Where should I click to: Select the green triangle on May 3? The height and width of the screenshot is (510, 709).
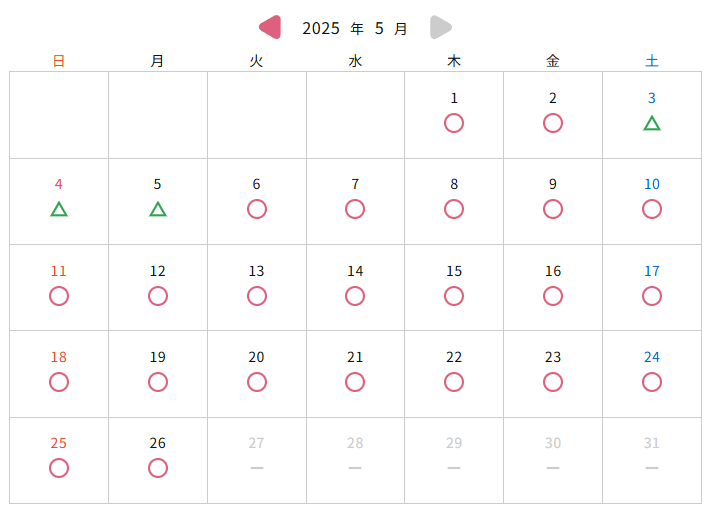pyautogui.click(x=652, y=123)
